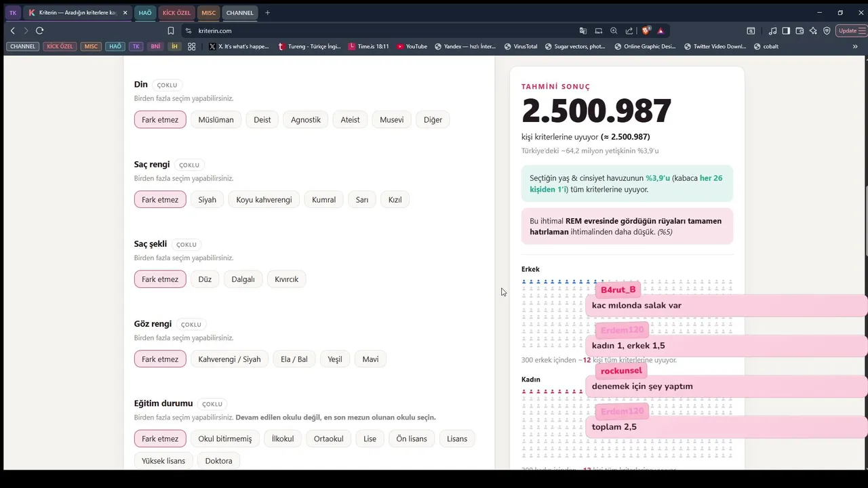Switch to the HAÖ tab group
This screenshot has height=488, width=868.
[145, 13]
